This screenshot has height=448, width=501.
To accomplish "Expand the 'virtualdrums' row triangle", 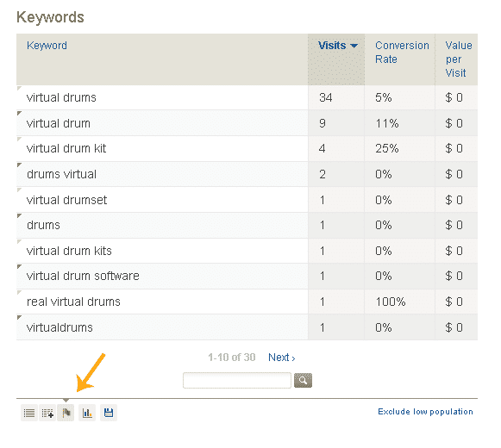I will pos(19,317).
